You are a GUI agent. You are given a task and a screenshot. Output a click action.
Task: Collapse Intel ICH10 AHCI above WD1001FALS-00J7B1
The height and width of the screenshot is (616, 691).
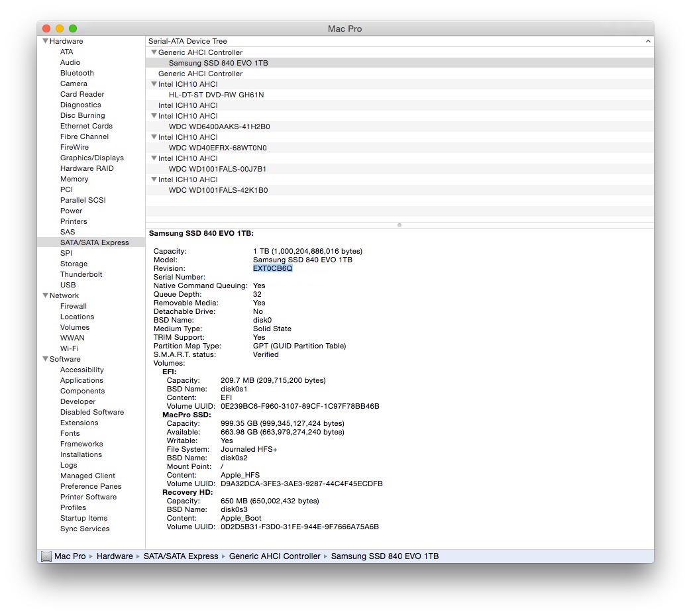[x=154, y=158]
